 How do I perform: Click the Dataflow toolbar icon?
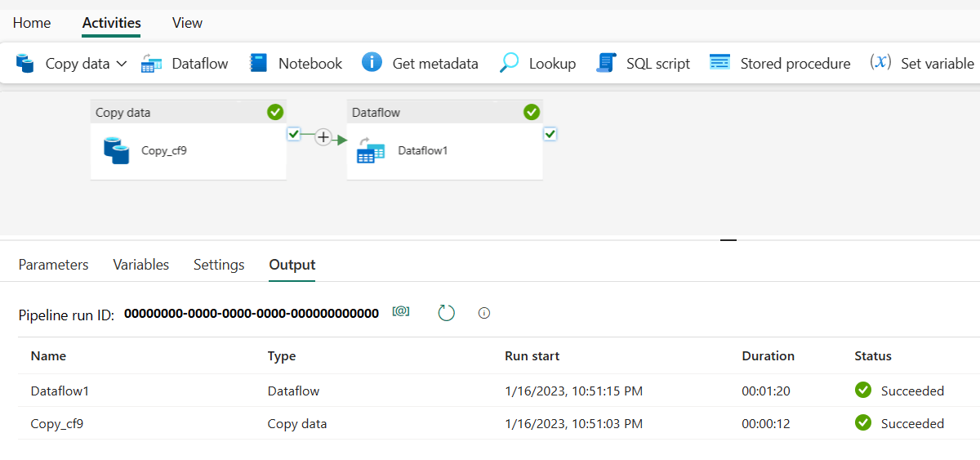click(x=151, y=64)
